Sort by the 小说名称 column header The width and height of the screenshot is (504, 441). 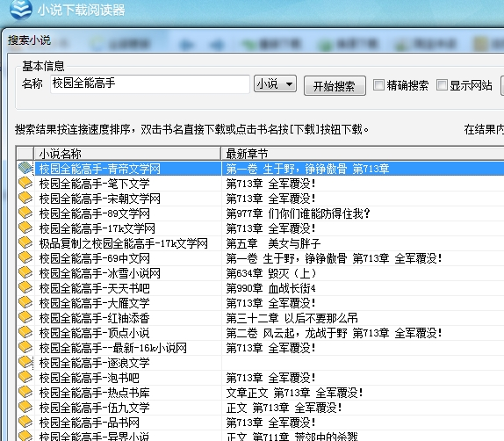click(x=127, y=154)
